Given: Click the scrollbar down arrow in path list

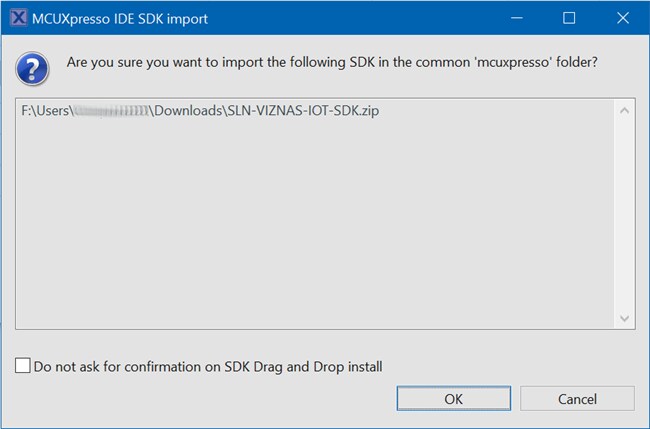Looking at the screenshot, I should point(625,318).
